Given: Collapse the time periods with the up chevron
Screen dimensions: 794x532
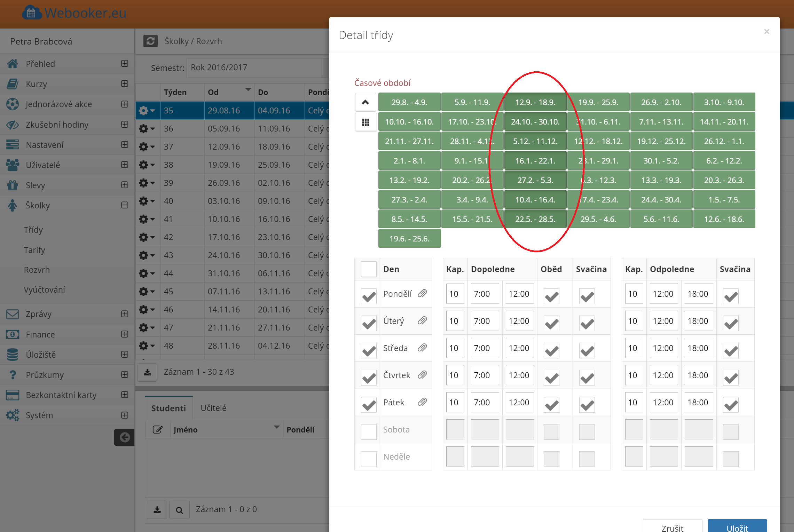Looking at the screenshot, I should coord(365,102).
